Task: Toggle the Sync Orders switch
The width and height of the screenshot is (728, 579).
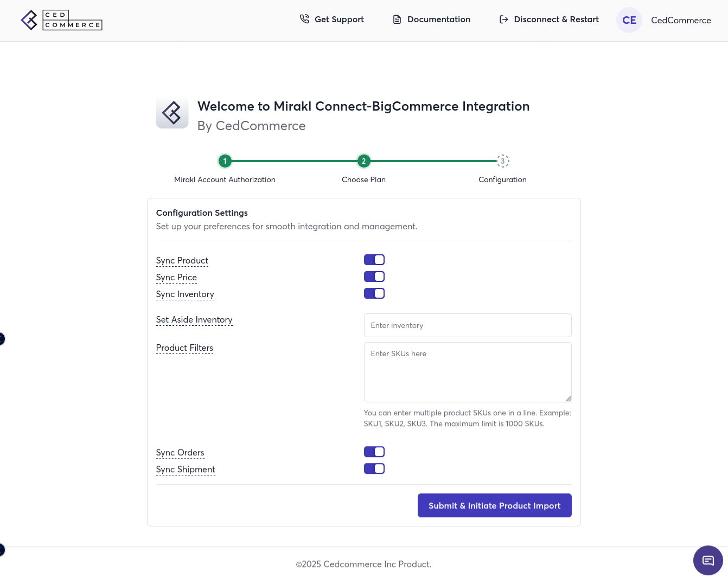Action: tap(374, 452)
